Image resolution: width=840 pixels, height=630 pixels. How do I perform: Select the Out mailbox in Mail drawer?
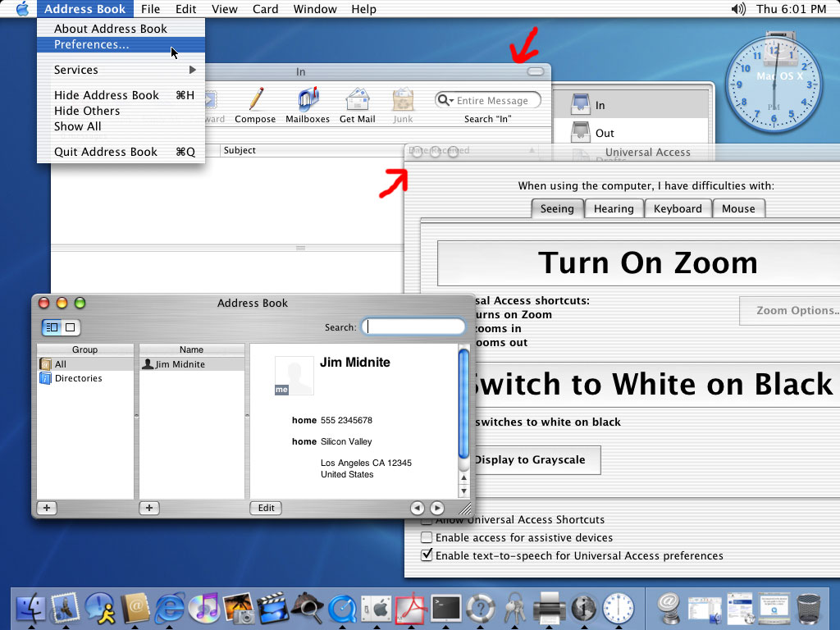pos(632,132)
